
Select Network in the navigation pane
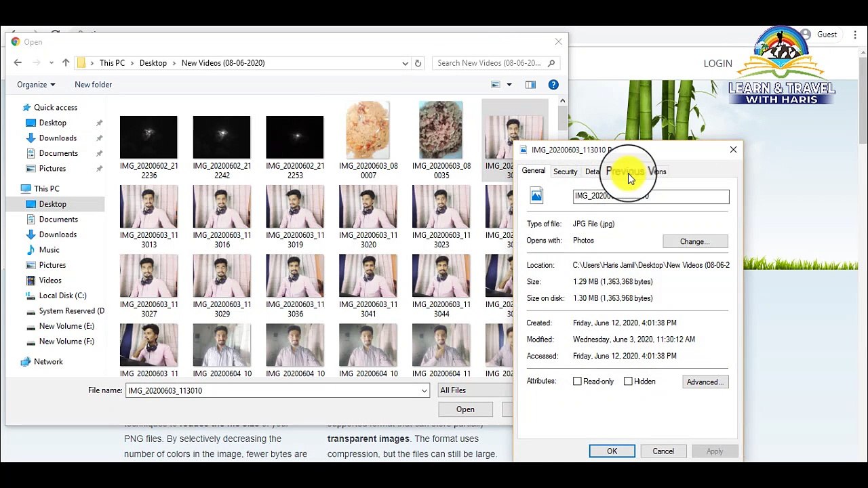(x=48, y=362)
